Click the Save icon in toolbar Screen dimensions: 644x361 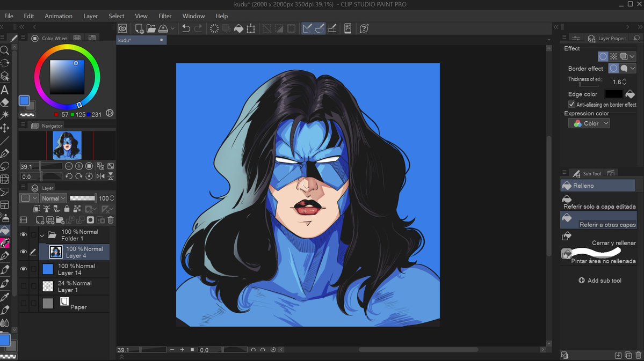[163, 28]
